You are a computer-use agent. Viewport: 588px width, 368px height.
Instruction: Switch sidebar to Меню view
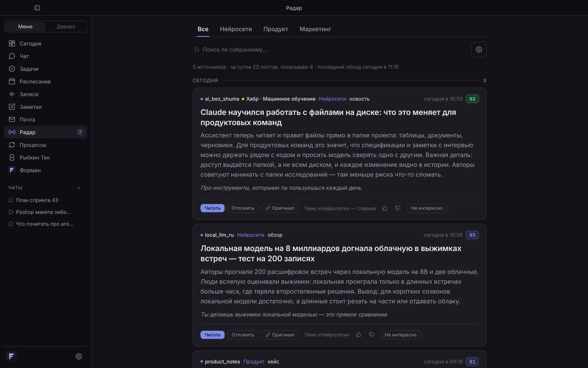[25, 26]
